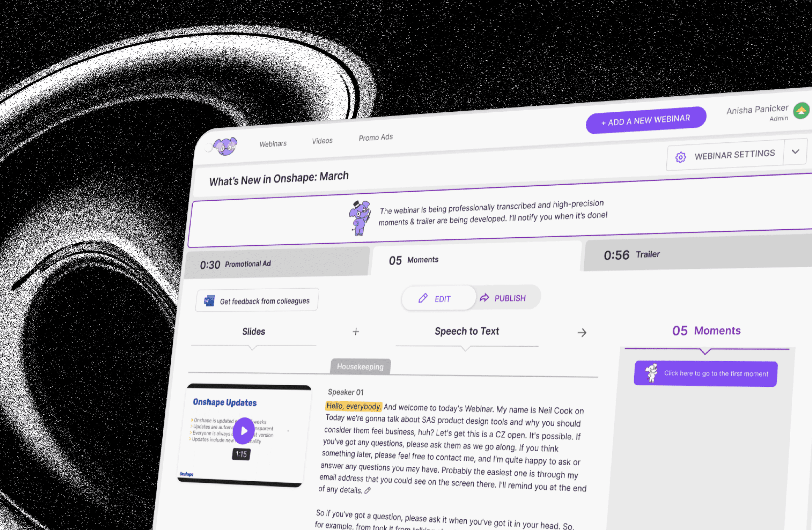Image resolution: width=812 pixels, height=530 pixels.
Task: Open the 0:30 Promotional Ad tab
Action: [277, 263]
